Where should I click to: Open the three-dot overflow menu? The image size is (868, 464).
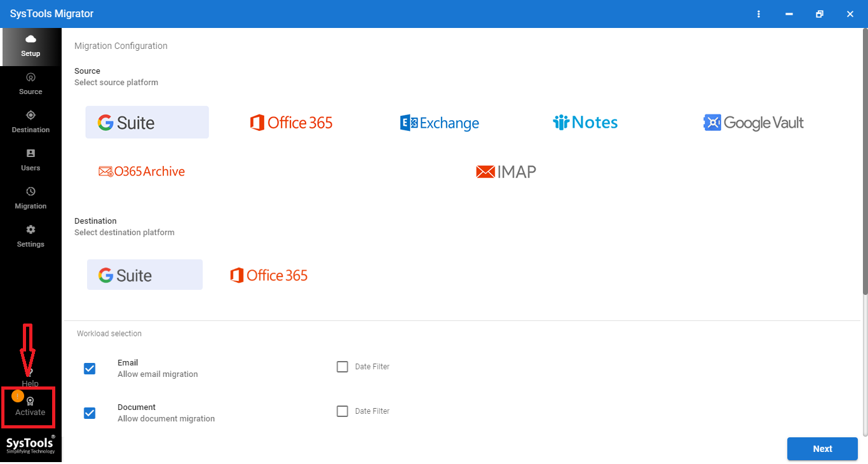759,13
